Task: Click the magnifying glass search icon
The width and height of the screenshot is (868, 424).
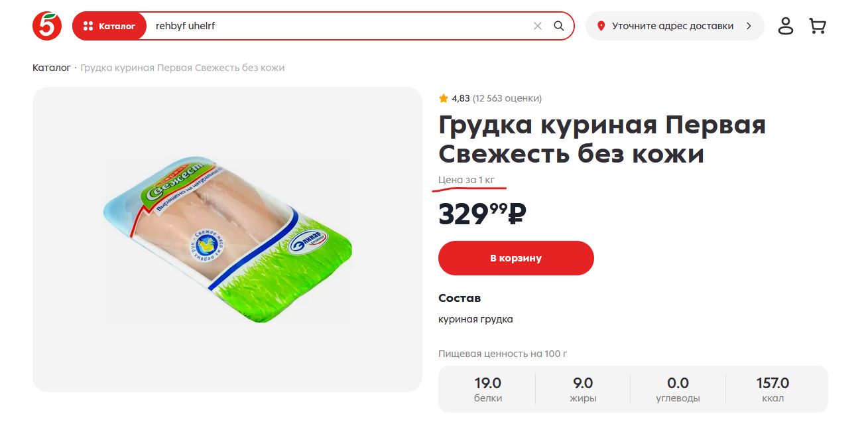Action: point(559,26)
